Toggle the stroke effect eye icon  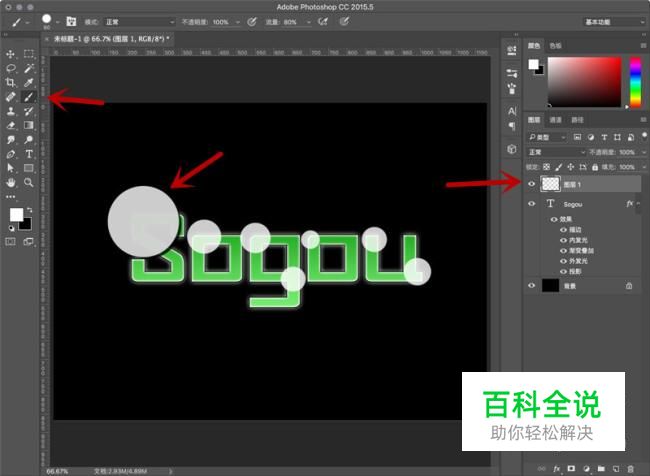(563, 229)
